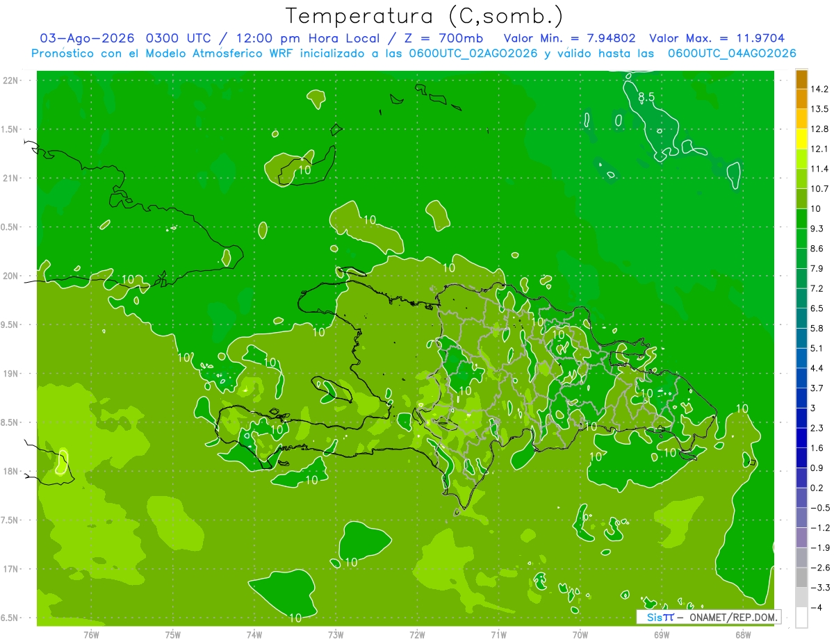Pick the orange swatch between 13.5 and 14.2

(x=801, y=99)
